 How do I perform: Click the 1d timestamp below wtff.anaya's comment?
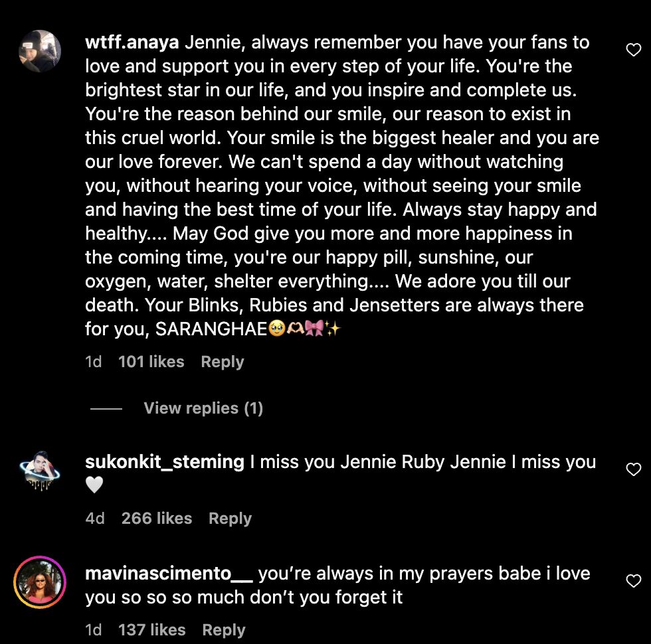(x=94, y=362)
